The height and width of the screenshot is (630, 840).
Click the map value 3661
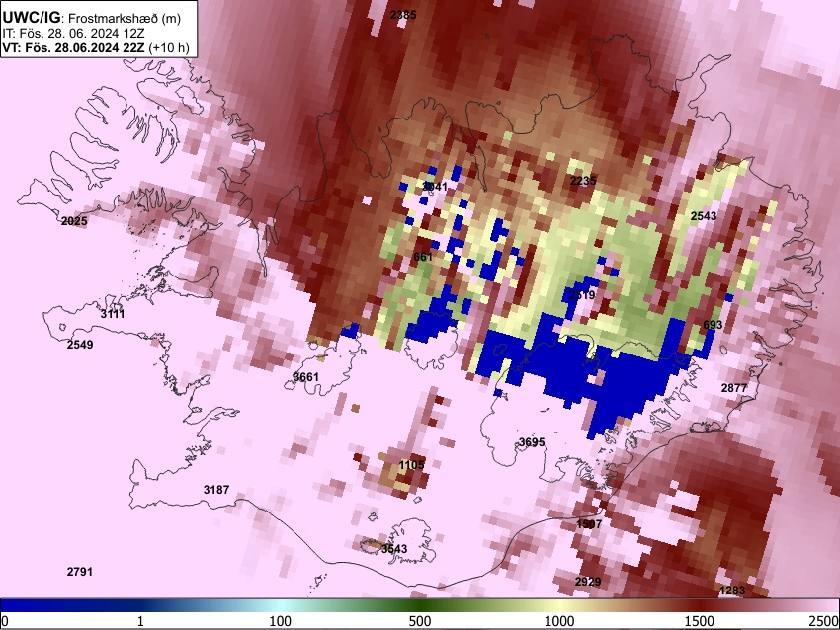(306, 377)
